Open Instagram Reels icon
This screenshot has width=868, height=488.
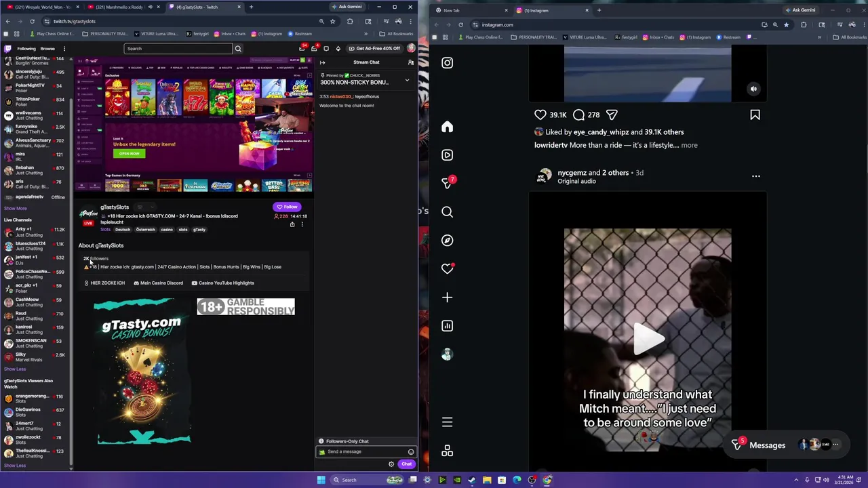point(447,155)
